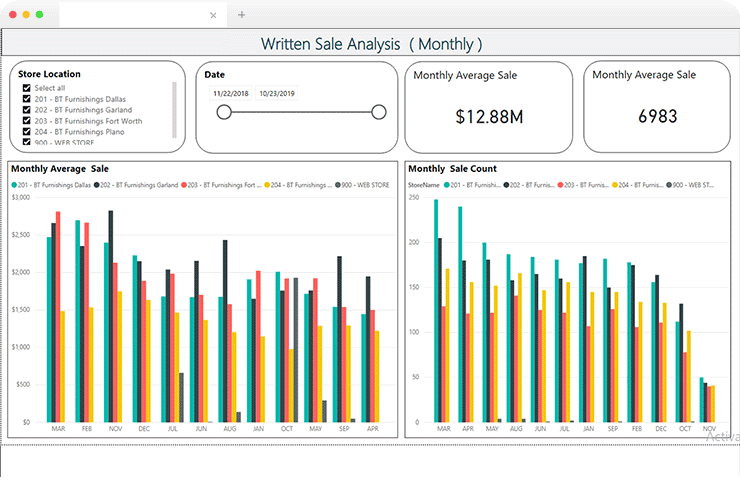Select 203 legend item in Sale Count chart

(x=583, y=185)
